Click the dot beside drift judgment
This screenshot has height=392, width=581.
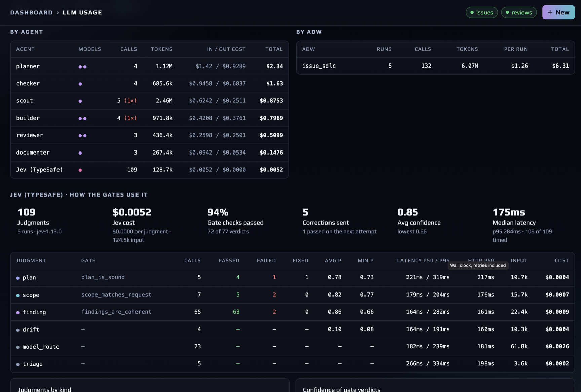pyautogui.click(x=18, y=330)
